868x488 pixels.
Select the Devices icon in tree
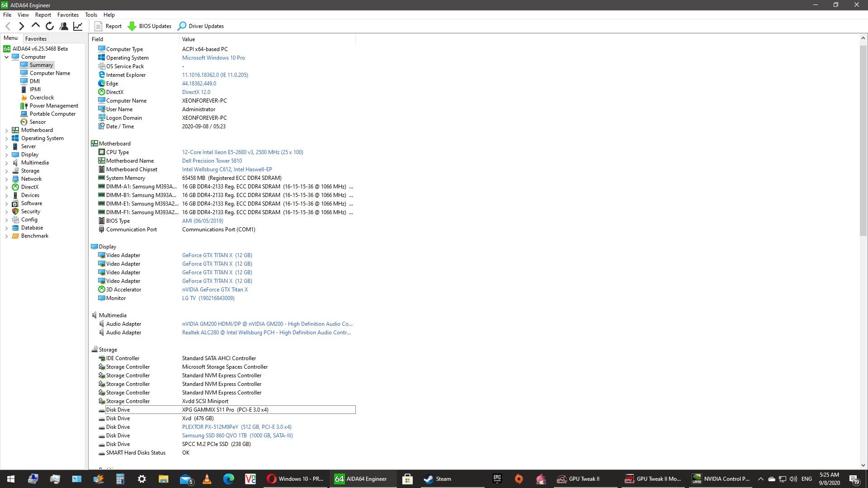pyautogui.click(x=15, y=195)
